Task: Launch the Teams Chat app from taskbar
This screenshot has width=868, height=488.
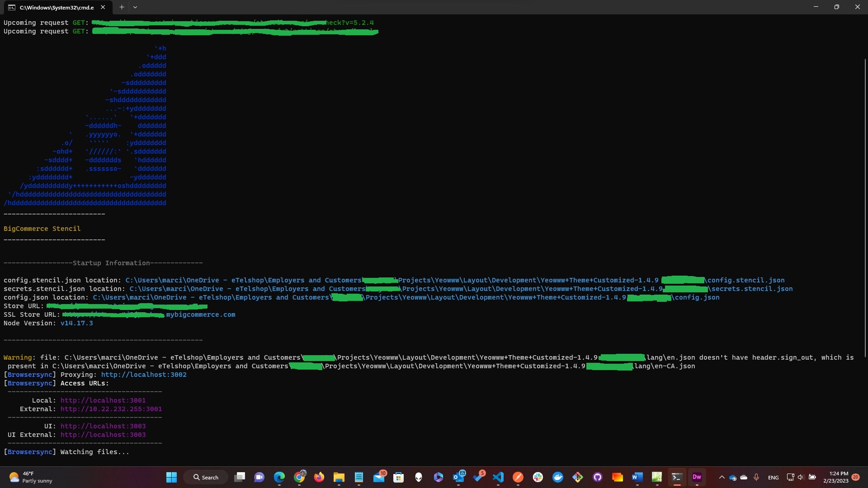Action: point(259,477)
